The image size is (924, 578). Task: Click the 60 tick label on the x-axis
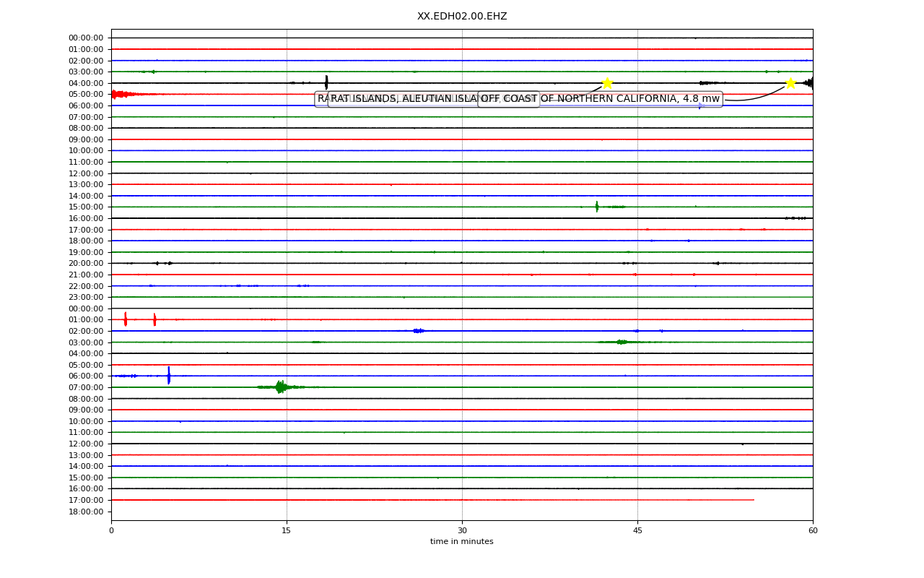point(813,531)
